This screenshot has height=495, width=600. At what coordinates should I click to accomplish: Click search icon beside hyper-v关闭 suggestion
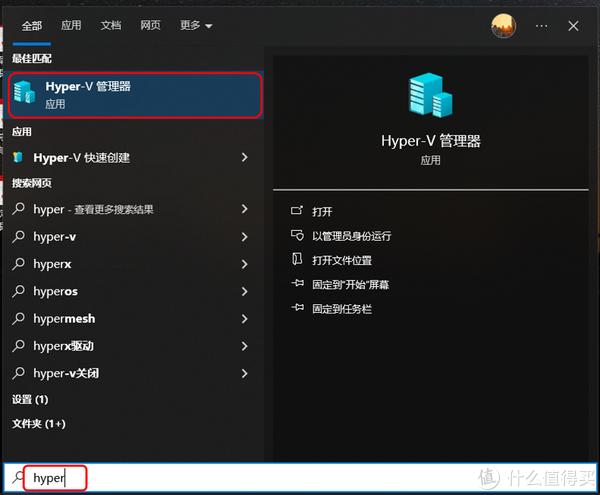click(18, 373)
